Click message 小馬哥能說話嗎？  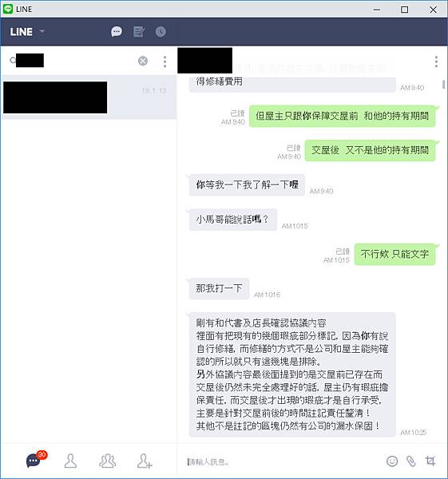pyautogui.click(x=232, y=220)
